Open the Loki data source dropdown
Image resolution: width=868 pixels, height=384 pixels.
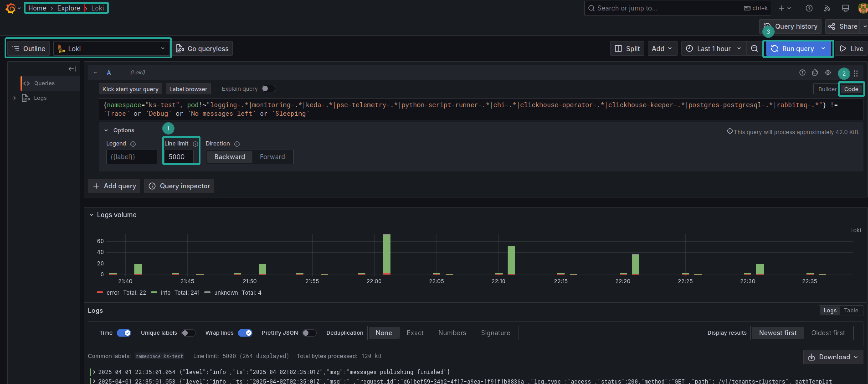point(111,49)
